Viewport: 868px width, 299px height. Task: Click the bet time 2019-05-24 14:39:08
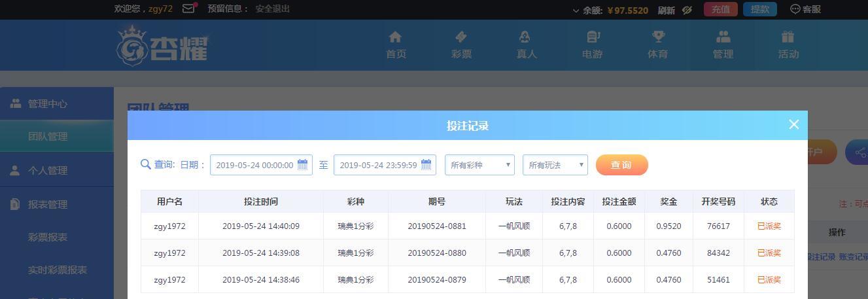[x=261, y=253]
